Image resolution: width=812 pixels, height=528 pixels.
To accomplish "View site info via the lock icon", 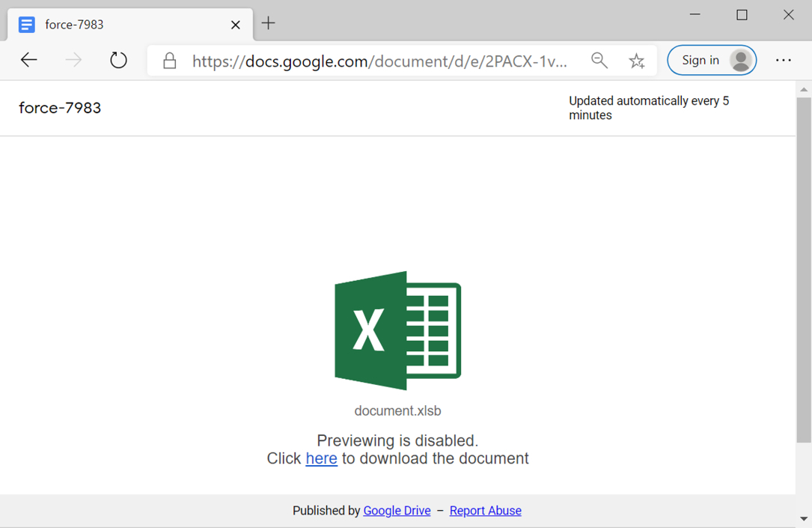I will coord(169,61).
